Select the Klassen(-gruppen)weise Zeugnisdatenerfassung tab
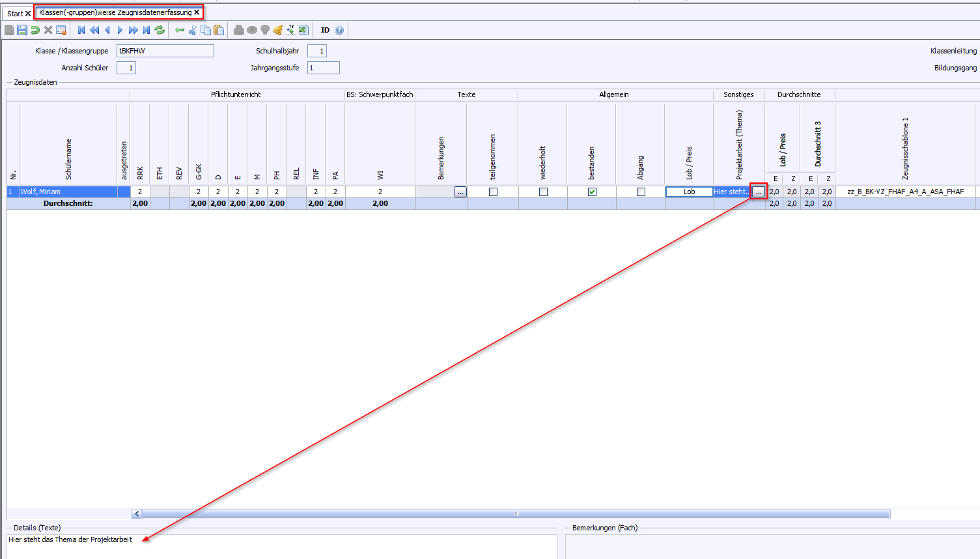This screenshot has height=559, width=980. 115,12
